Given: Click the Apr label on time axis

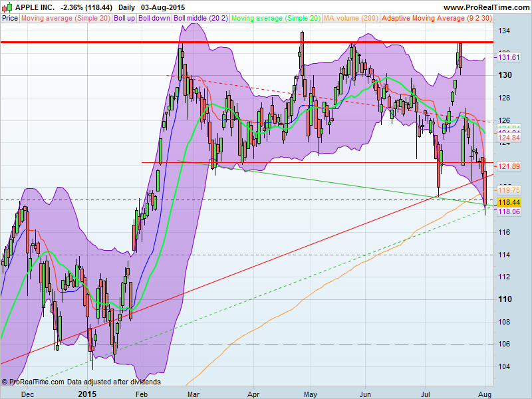Looking at the screenshot, I should [253, 394].
